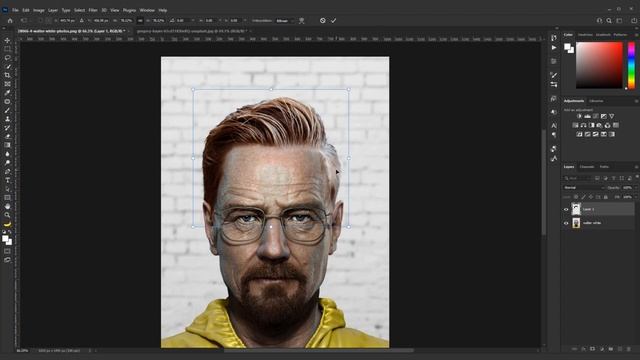
Task: Hide the bottom layer with its eye icon
Action: 566,223
